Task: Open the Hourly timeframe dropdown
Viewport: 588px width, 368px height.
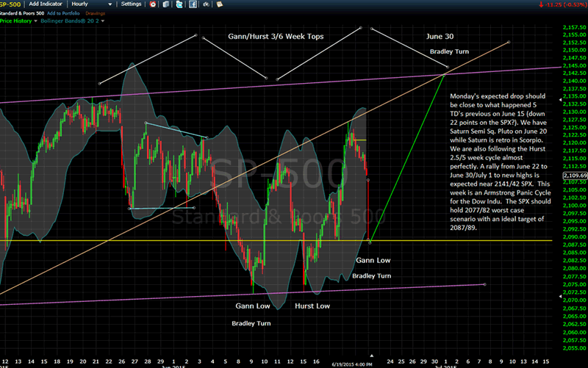Action: 91,4
